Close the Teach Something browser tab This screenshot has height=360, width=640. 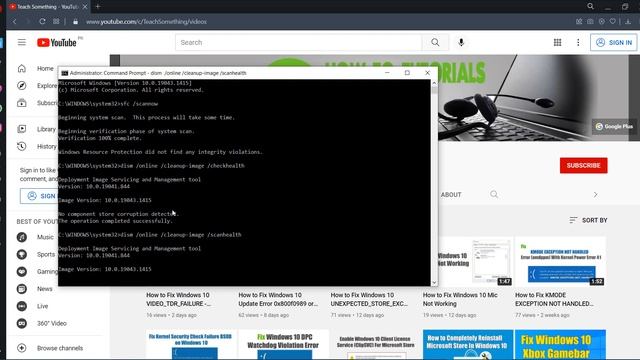tap(85, 7)
